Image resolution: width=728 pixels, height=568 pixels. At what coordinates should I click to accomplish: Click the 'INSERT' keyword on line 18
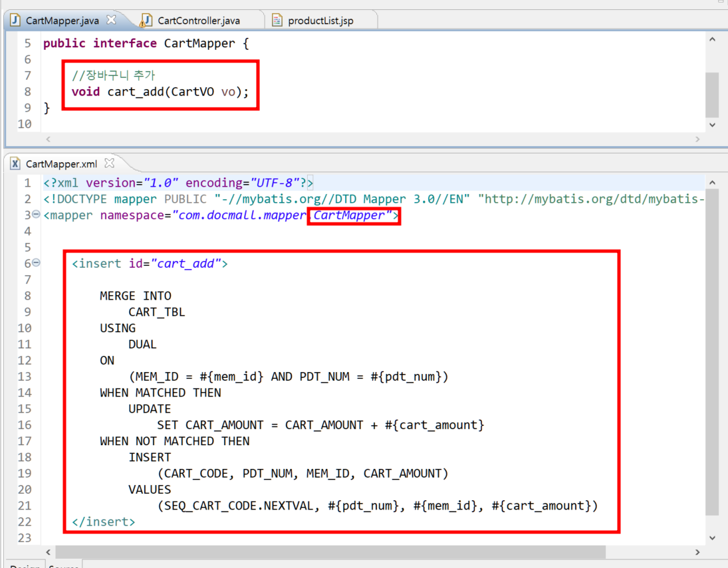[150, 457]
